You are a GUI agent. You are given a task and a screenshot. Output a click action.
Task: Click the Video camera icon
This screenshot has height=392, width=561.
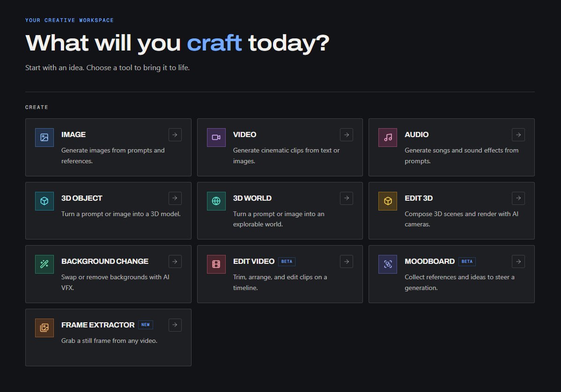pyautogui.click(x=216, y=138)
